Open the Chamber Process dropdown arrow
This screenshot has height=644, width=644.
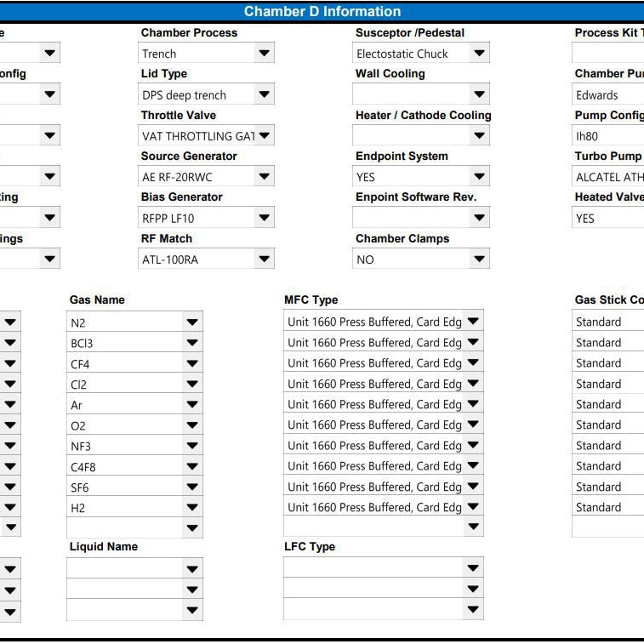(264, 53)
